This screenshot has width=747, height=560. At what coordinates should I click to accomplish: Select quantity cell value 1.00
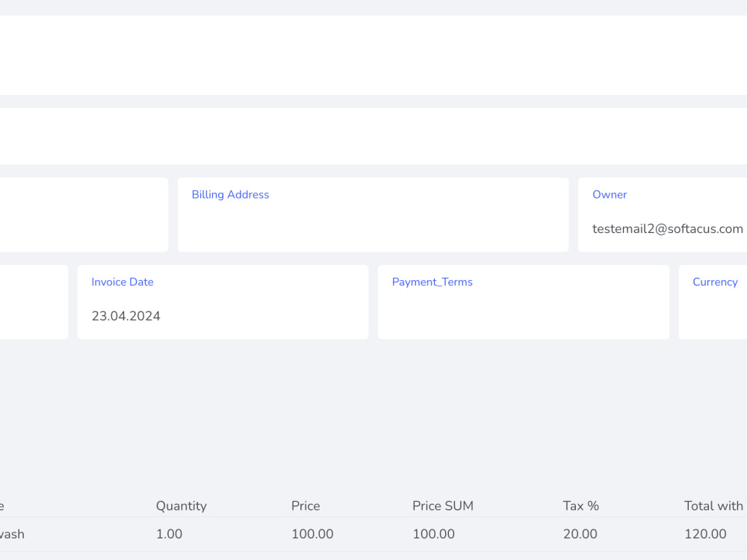(x=169, y=534)
